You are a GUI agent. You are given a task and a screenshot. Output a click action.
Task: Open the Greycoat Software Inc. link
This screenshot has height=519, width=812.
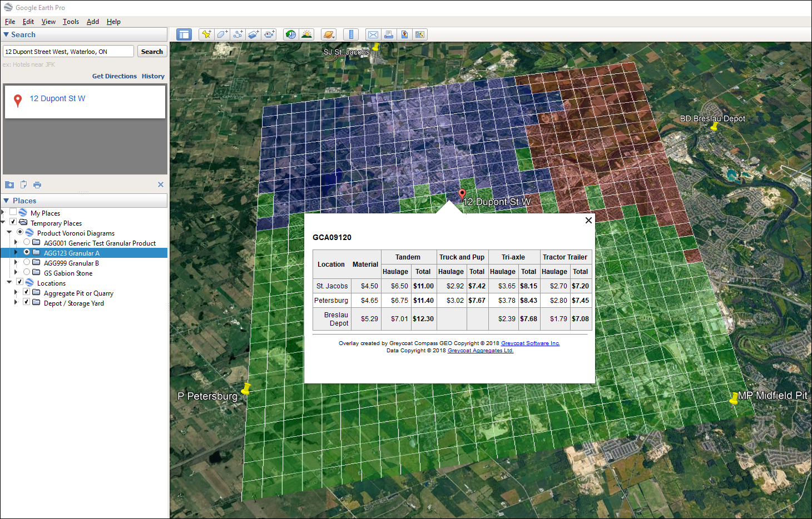[530, 343]
